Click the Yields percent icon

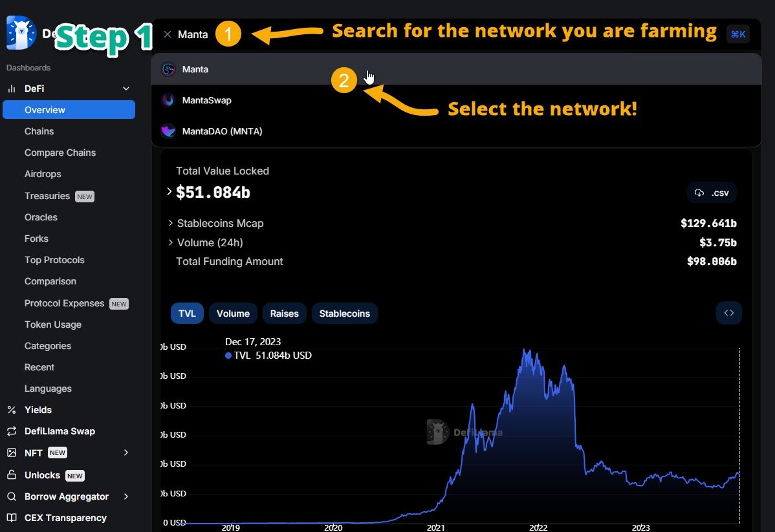(x=12, y=410)
